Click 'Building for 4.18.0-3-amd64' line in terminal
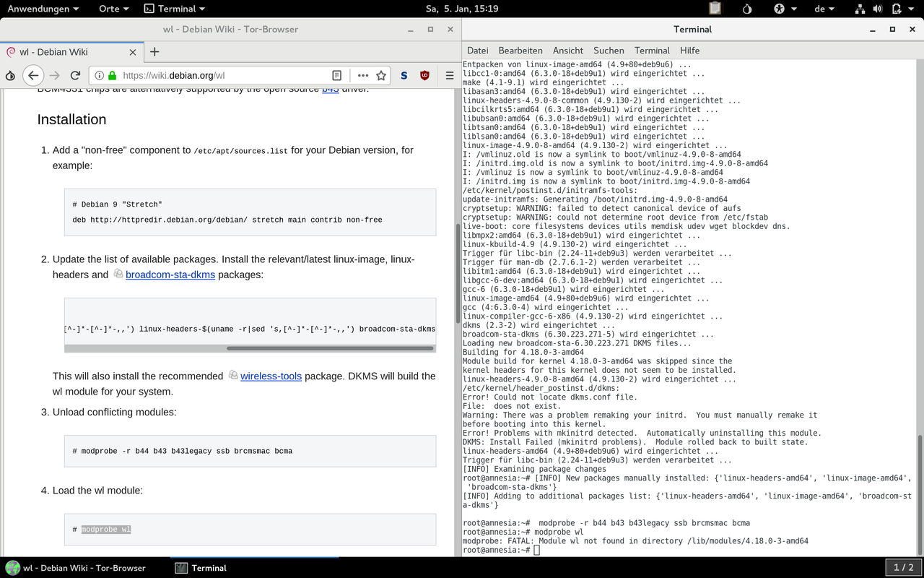924x578 pixels. 523,352
